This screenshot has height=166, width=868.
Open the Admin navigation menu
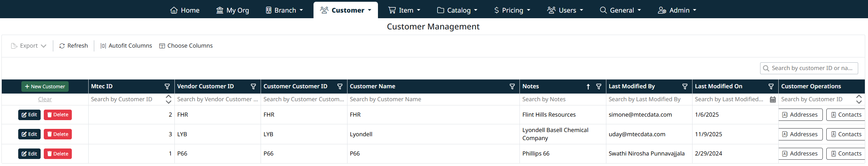click(x=677, y=10)
